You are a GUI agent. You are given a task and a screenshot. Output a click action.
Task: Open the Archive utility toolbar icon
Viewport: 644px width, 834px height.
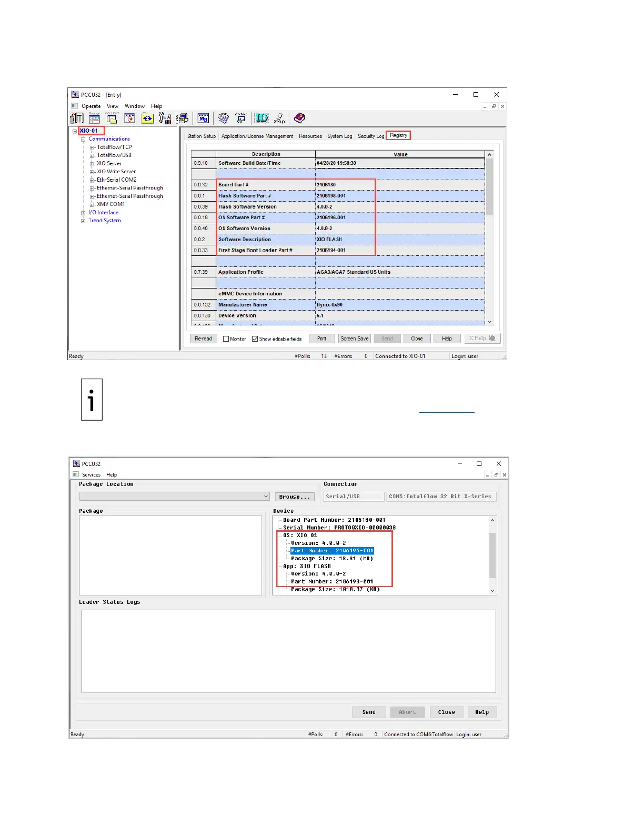tap(241, 118)
